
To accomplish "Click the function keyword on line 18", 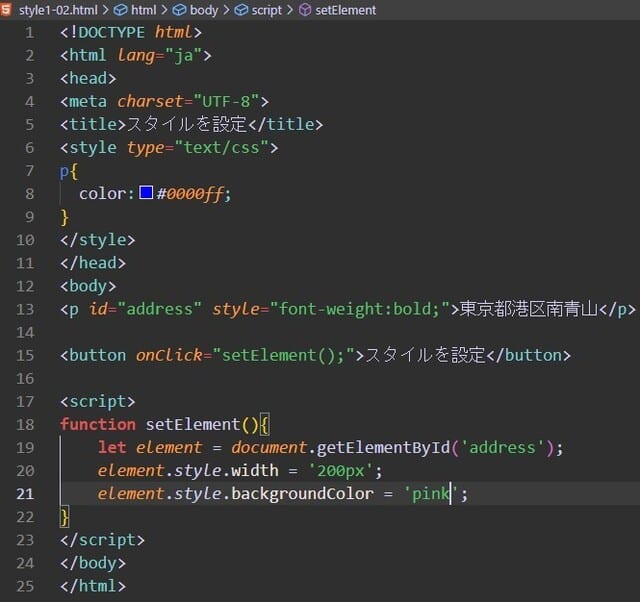I will pyautogui.click(x=97, y=424).
